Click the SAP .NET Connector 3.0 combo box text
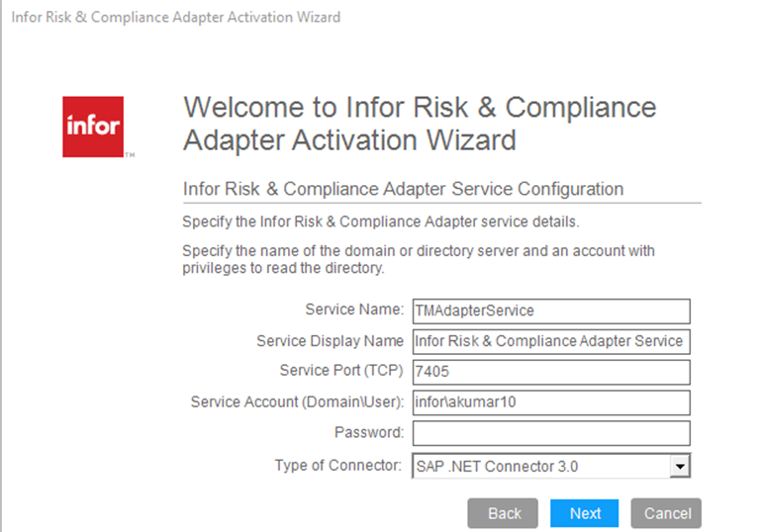 tap(539, 466)
